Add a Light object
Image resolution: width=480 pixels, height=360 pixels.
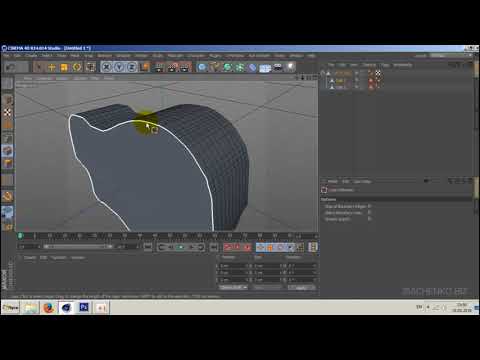pyautogui.click(x=290, y=67)
